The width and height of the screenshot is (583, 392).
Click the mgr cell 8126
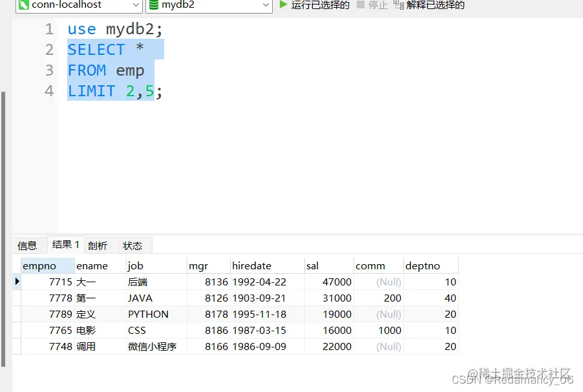[x=209, y=298]
